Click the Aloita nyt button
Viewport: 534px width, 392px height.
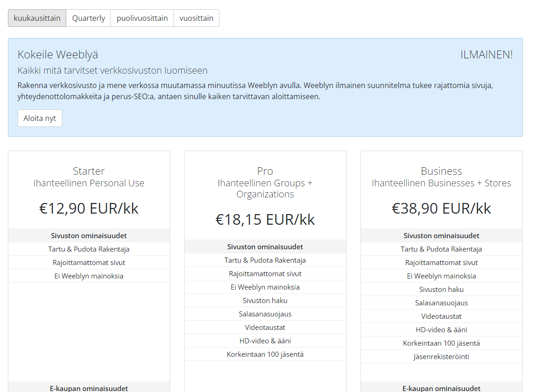(40, 118)
